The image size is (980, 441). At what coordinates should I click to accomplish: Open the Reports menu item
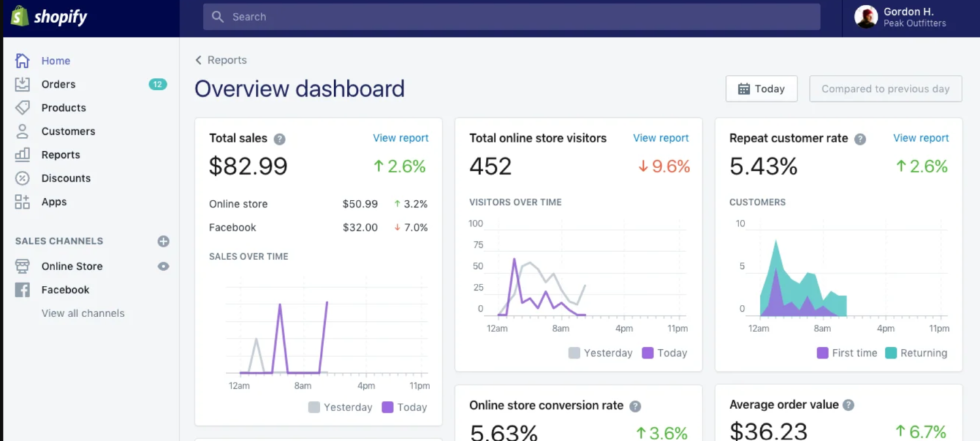[61, 154]
